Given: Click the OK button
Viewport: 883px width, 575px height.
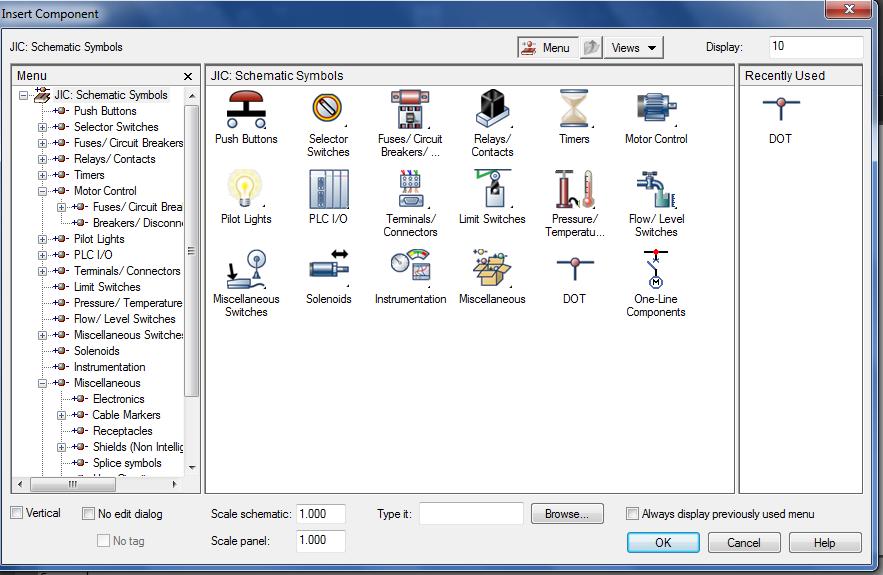Looking at the screenshot, I should pyautogui.click(x=663, y=542).
